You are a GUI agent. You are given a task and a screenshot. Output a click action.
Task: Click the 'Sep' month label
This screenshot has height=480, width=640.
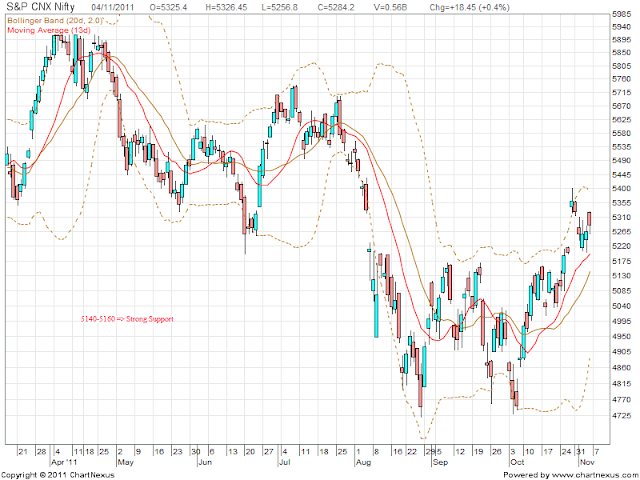coord(440,462)
